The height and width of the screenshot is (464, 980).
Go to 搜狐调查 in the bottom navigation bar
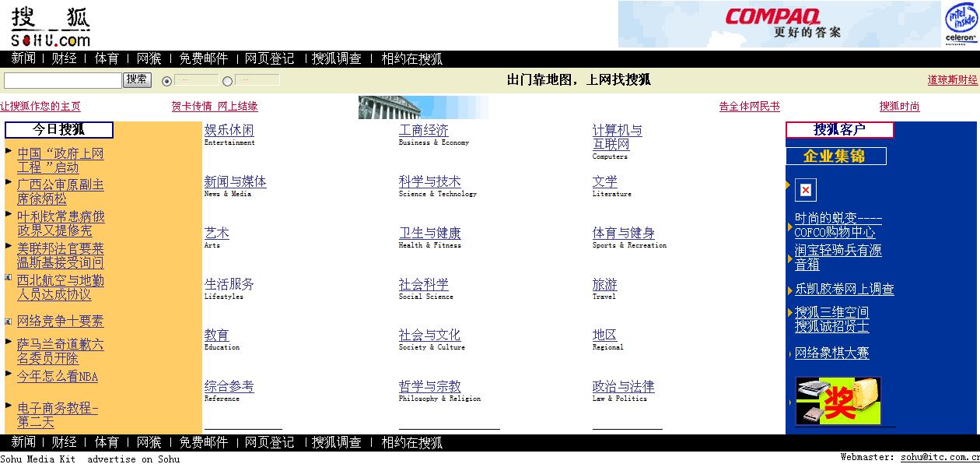click(x=337, y=442)
